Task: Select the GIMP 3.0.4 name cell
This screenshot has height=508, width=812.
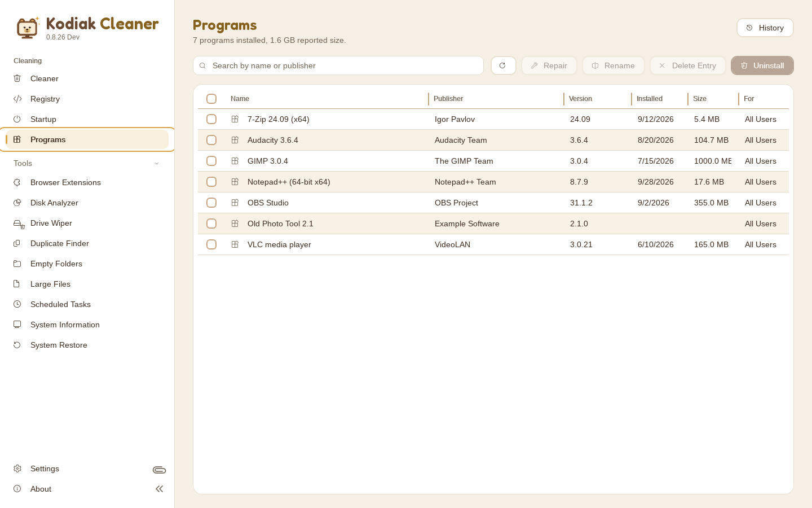Action: click(x=268, y=161)
